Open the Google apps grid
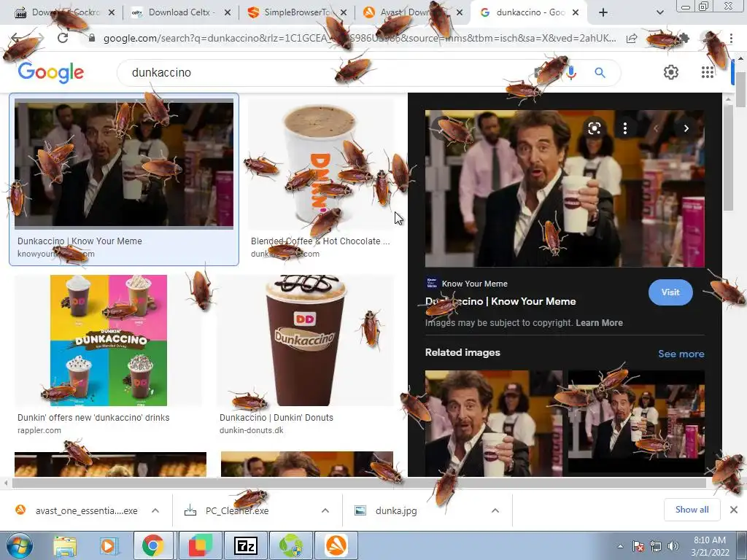Image resolution: width=747 pixels, height=560 pixels. click(708, 72)
